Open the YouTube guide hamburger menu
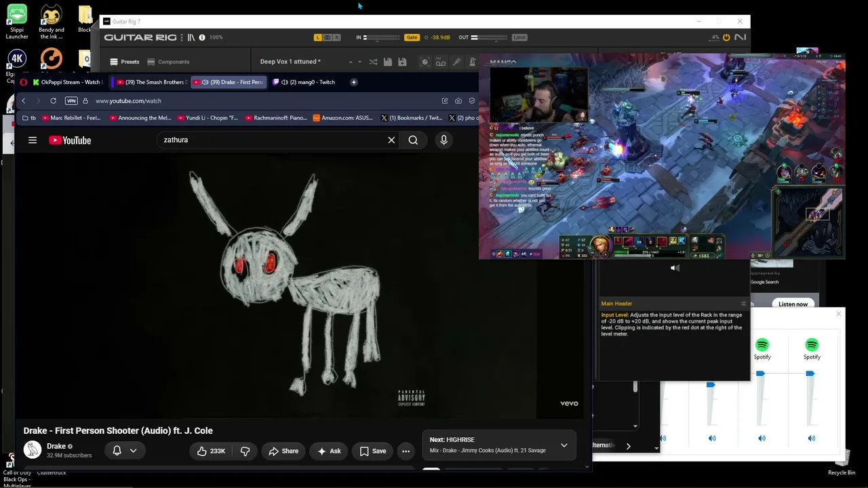 coord(33,140)
